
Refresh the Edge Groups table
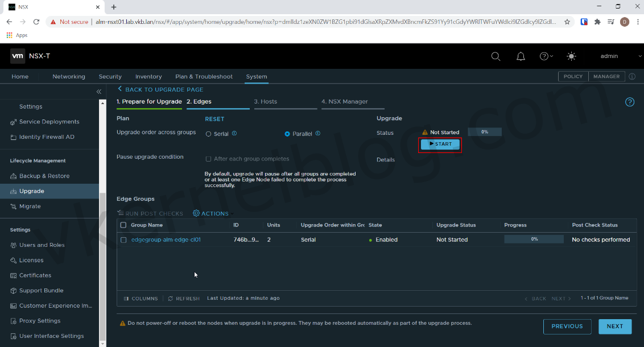click(x=183, y=298)
